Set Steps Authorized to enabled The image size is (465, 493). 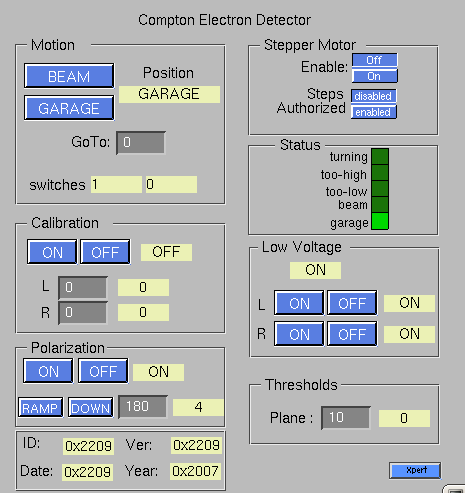[373, 112]
